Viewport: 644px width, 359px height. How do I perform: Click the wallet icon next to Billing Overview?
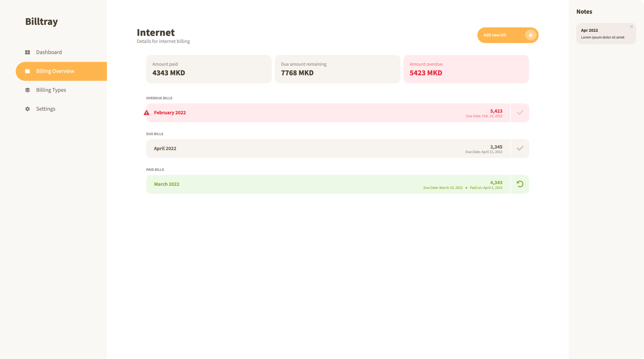pyautogui.click(x=28, y=71)
